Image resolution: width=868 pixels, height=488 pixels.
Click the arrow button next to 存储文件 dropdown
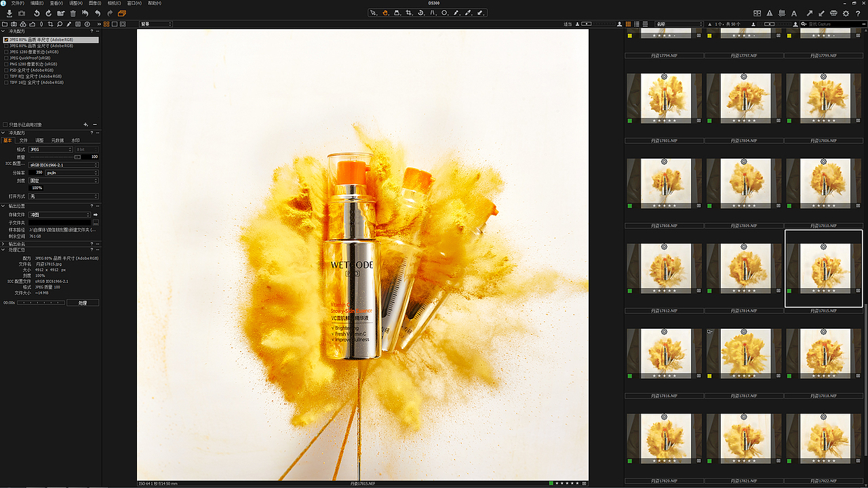click(x=96, y=215)
